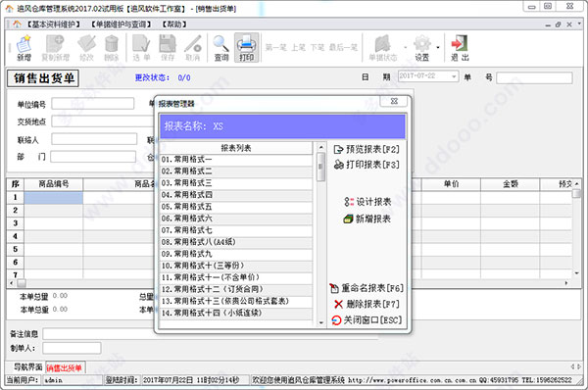The width and height of the screenshot is (588, 390).
Task: Go to 下笔 next record
Action: pos(318,48)
